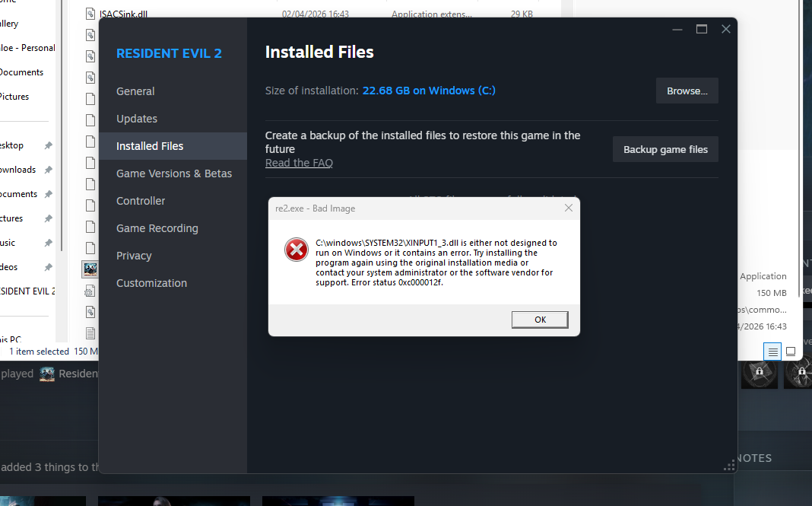Close the Steam properties window
This screenshot has height=506, width=812.
point(726,30)
